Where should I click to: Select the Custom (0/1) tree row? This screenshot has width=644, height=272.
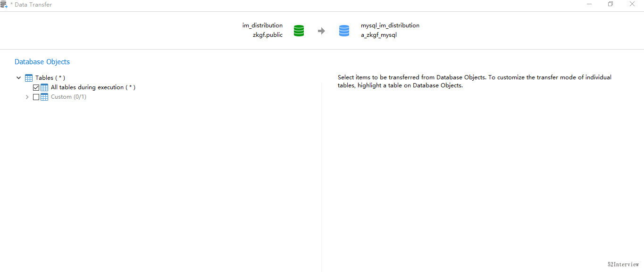[x=68, y=97]
